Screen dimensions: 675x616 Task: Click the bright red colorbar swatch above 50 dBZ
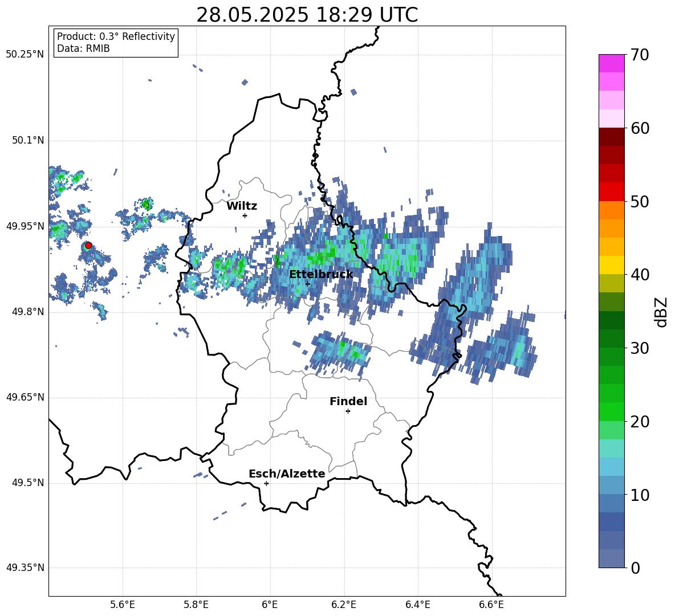(x=611, y=192)
